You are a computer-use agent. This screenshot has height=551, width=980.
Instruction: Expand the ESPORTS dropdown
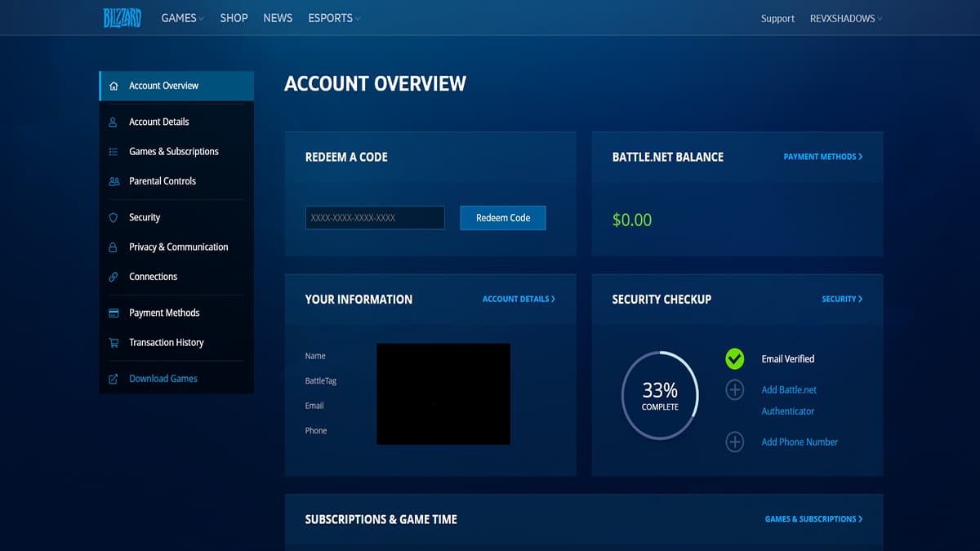333,17
